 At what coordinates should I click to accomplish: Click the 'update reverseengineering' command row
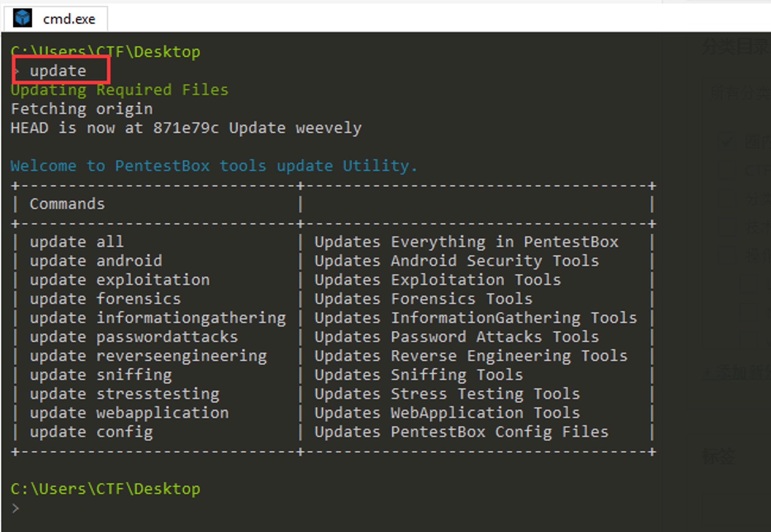click(148, 356)
